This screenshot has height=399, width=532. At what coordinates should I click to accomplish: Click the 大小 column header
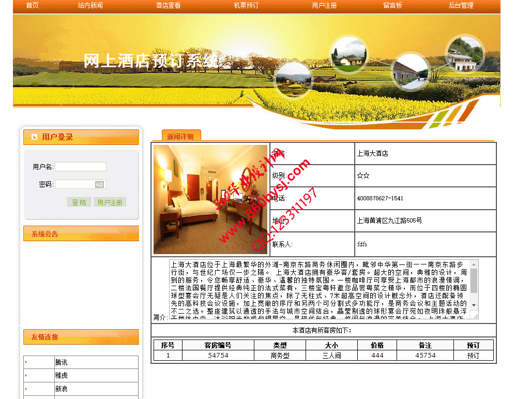[x=331, y=345]
